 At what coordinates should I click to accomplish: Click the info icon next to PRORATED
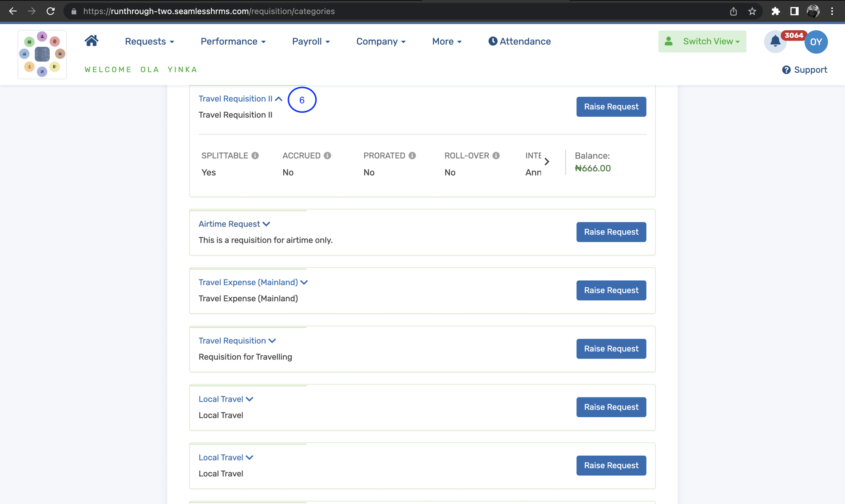click(x=412, y=155)
